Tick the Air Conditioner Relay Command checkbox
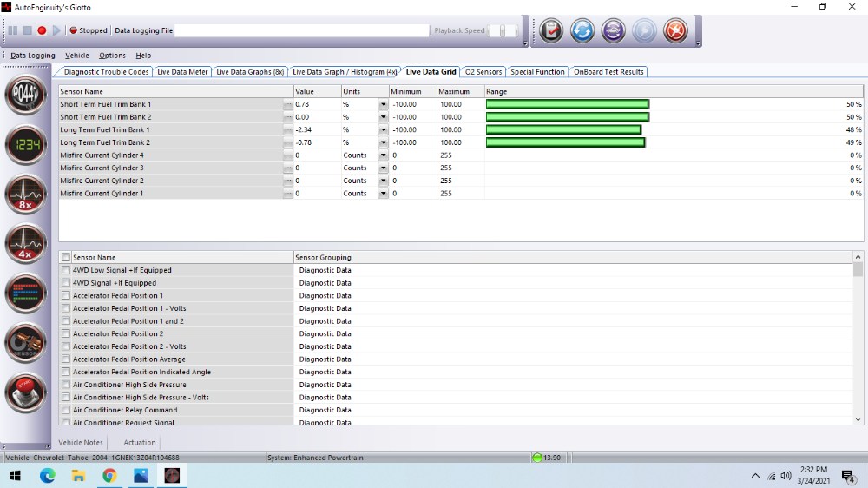Screen dimensions: 868x488 pyautogui.click(x=66, y=410)
